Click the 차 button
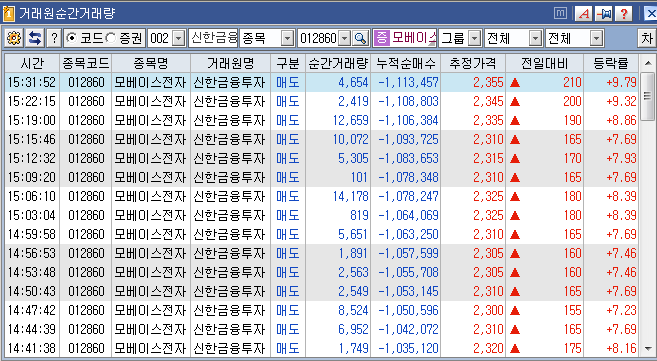The height and width of the screenshot is (361, 657). (647, 39)
